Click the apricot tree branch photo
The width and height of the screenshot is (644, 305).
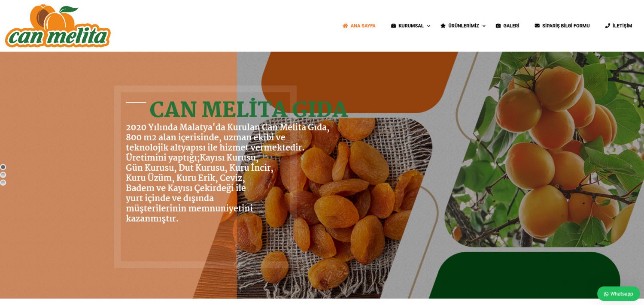544,149
